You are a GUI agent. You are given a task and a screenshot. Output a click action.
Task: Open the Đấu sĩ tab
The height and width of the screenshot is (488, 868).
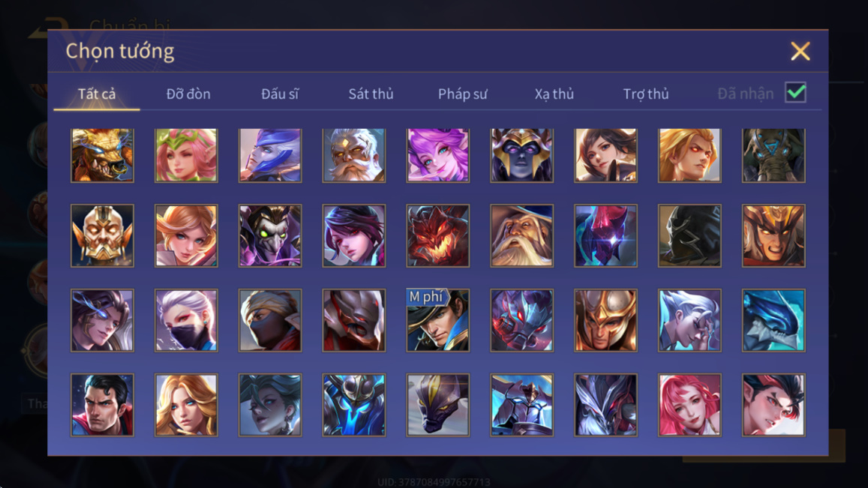[x=280, y=94]
